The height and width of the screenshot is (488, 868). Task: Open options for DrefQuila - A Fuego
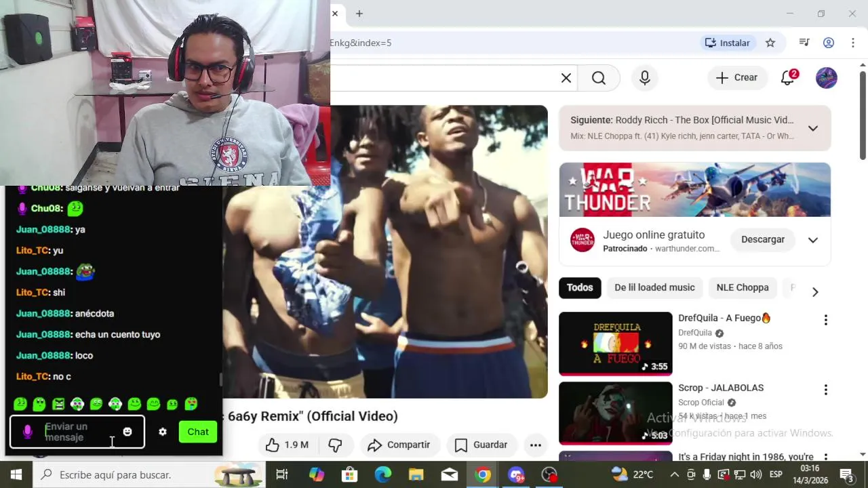pos(825,320)
